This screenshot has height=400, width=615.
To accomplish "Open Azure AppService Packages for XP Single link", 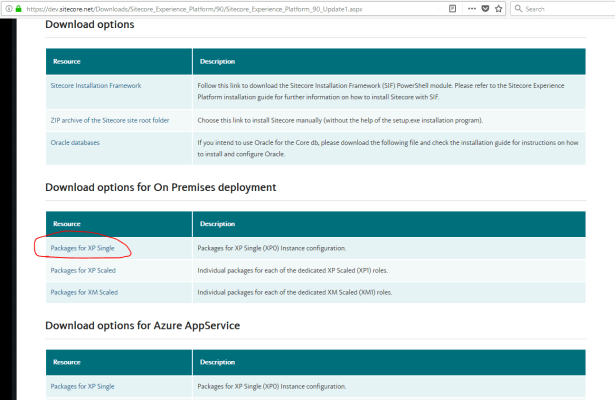I will click(82, 387).
